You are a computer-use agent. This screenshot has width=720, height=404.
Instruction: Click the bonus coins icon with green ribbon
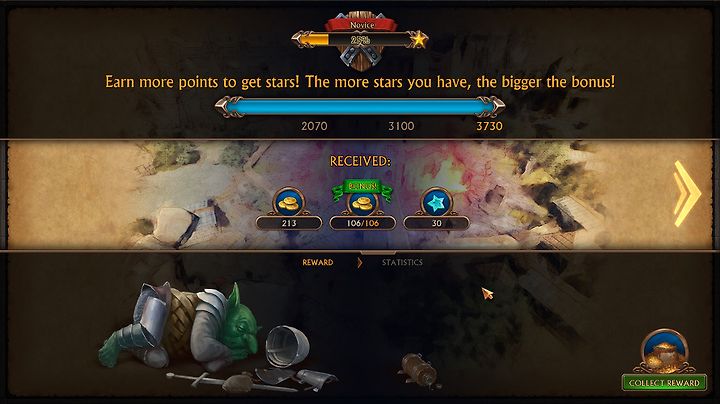pos(362,202)
